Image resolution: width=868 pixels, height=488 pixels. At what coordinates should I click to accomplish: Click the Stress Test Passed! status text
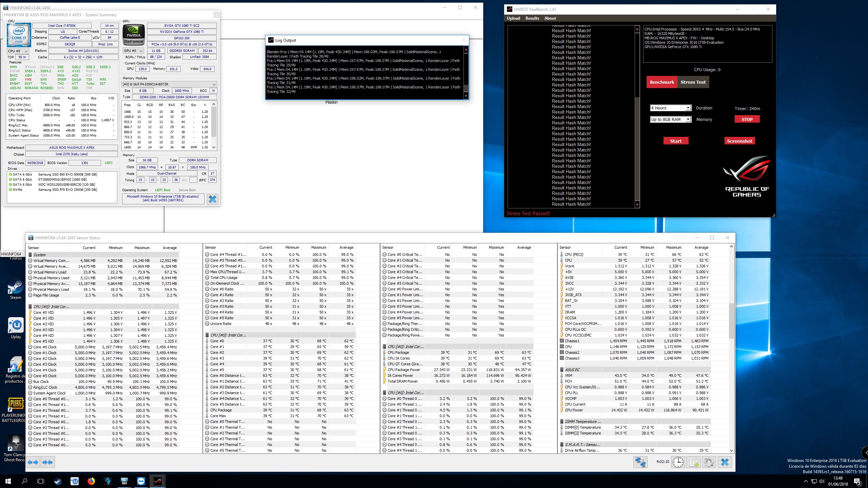[x=528, y=213]
